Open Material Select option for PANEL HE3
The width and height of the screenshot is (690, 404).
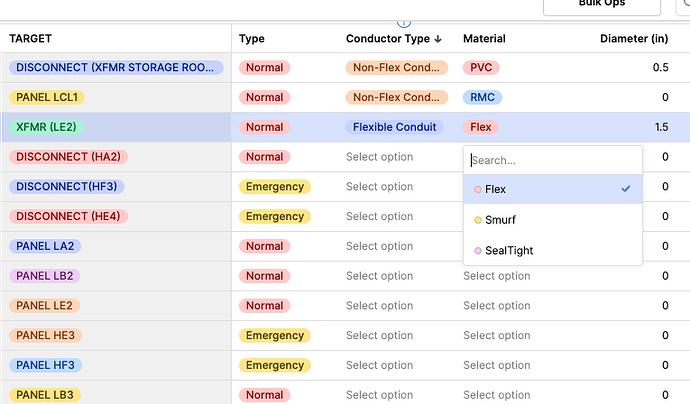coord(496,335)
